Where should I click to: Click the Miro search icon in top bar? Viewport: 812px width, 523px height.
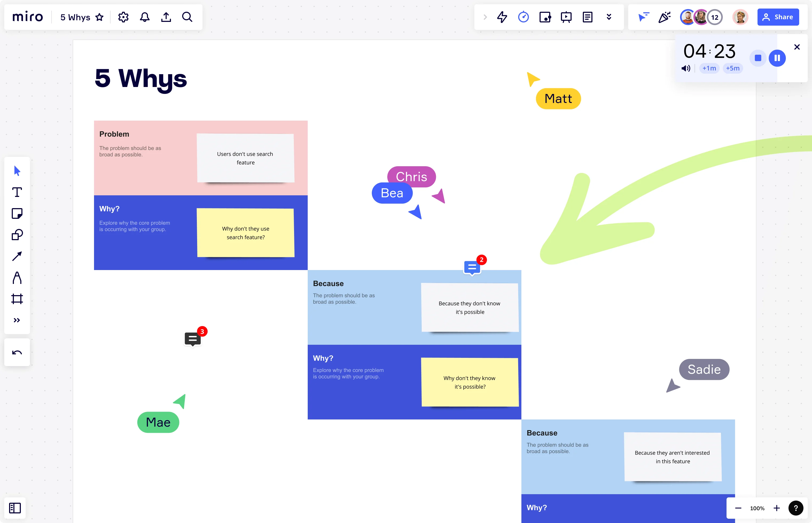[187, 17]
